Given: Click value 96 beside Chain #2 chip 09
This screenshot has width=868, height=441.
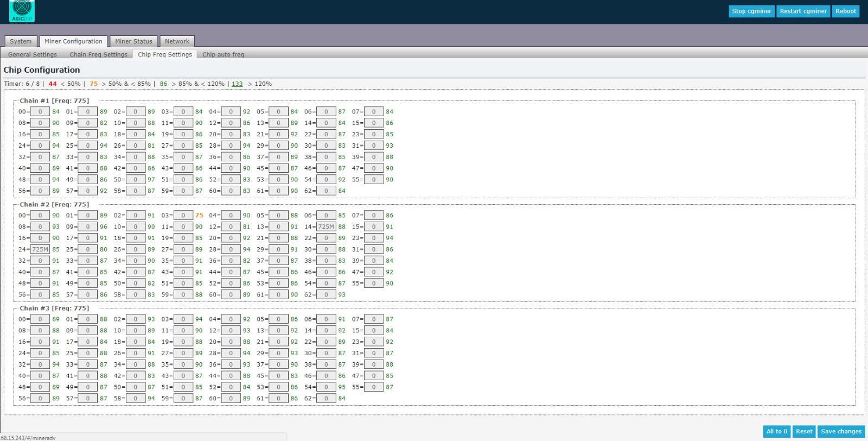Looking at the screenshot, I should [x=104, y=226].
